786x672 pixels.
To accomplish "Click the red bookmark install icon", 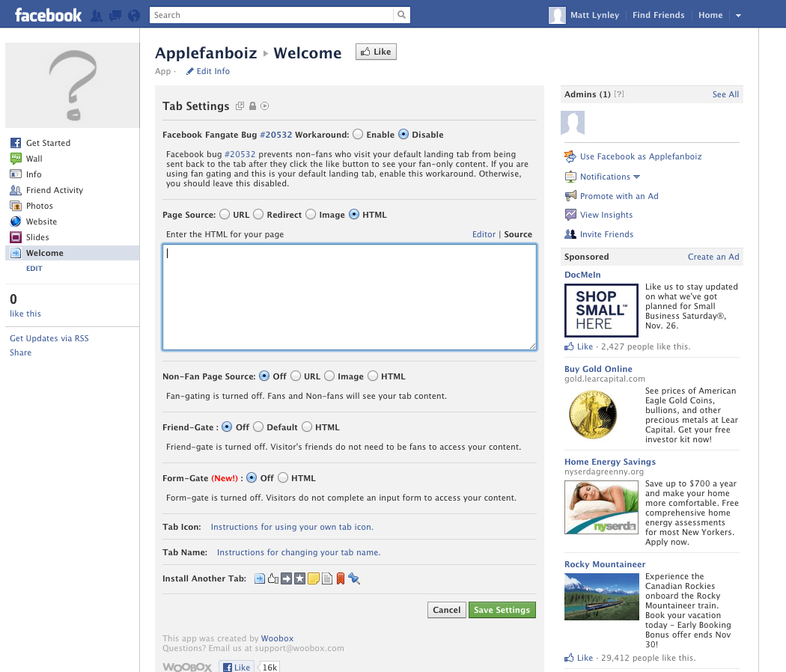I will (341, 578).
